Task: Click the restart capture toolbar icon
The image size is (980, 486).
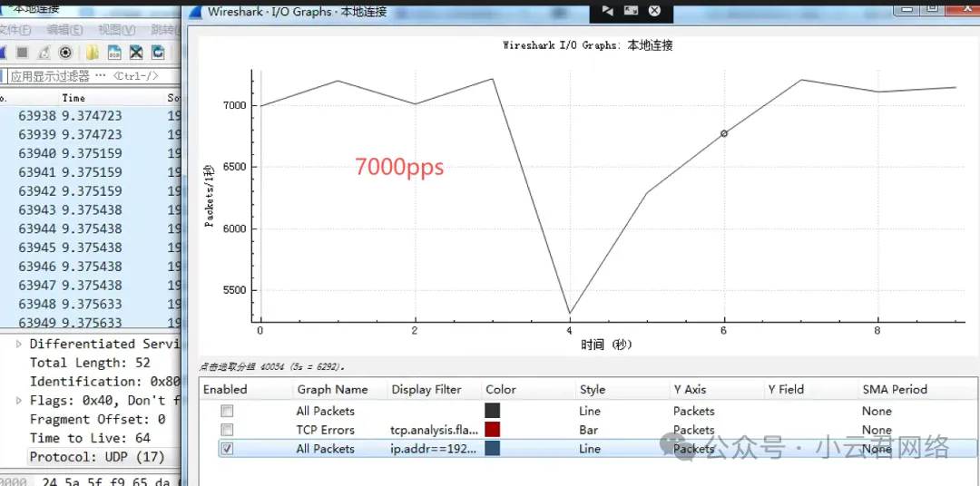Action: [44, 53]
